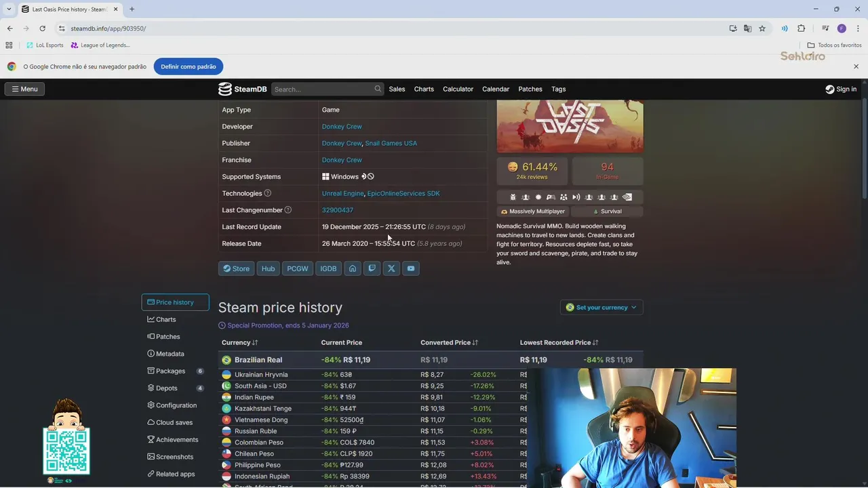Open Tags in the navbar
The image size is (868, 488).
558,89
